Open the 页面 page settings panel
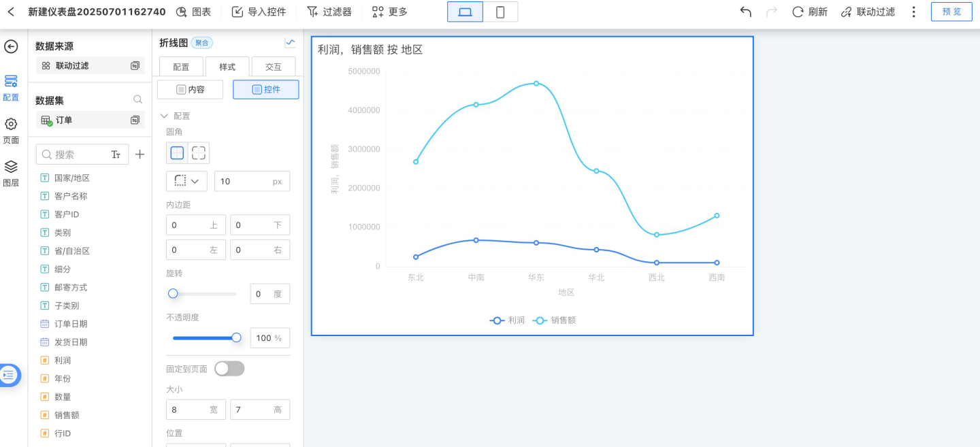 click(11, 131)
